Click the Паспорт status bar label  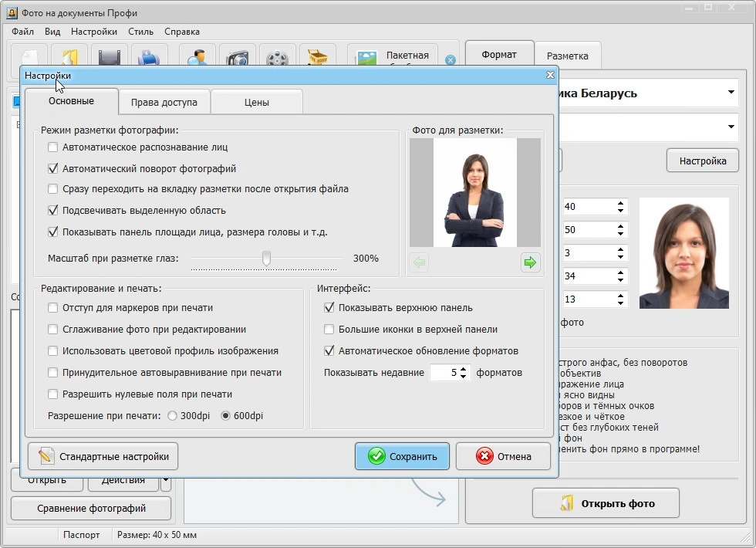tap(82, 535)
